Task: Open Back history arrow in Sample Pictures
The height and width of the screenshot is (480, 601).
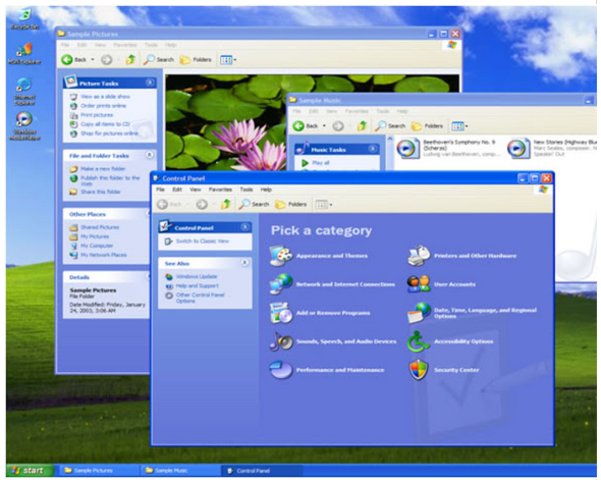Action: click(x=93, y=59)
